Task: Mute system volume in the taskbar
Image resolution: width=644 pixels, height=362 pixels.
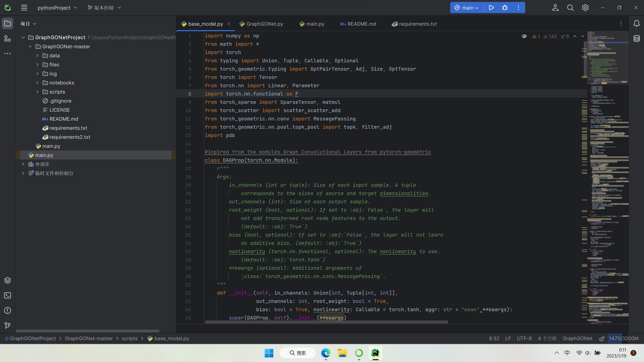Action: (588, 353)
